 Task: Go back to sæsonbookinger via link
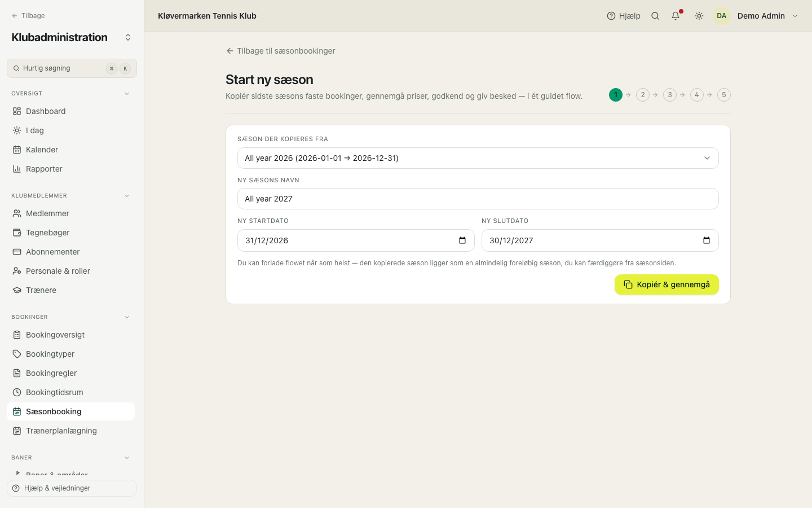click(280, 51)
